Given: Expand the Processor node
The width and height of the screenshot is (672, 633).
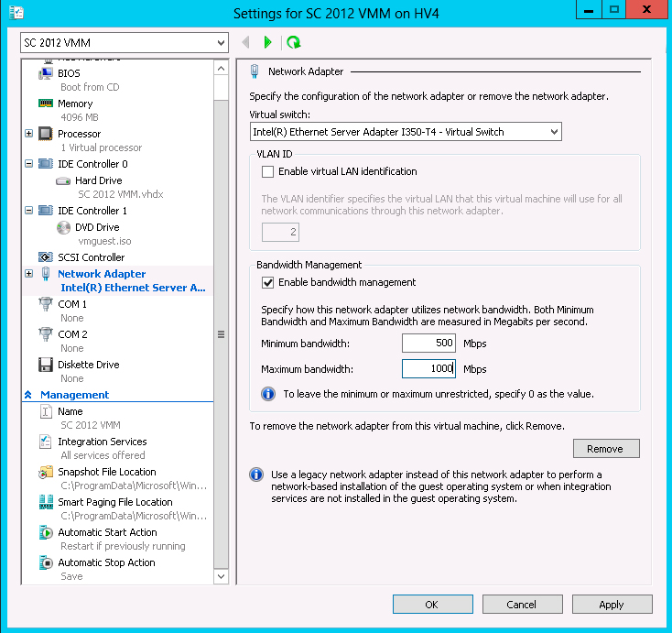Looking at the screenshot, I should (28, 134).
